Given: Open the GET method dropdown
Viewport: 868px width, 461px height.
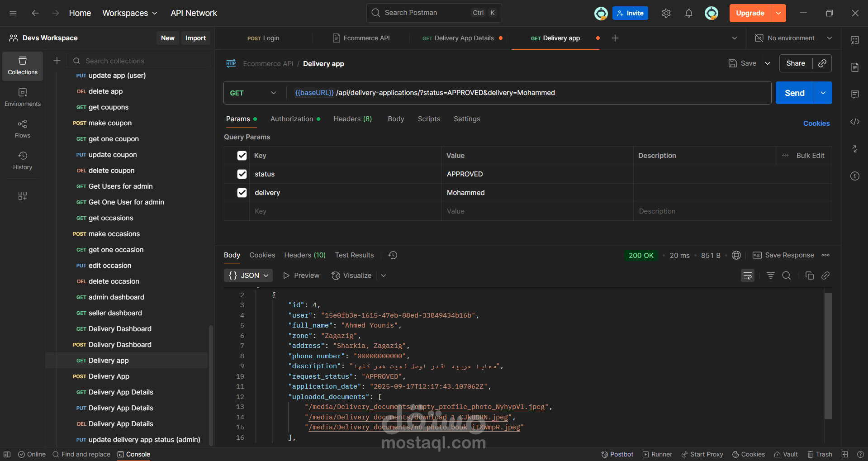Looking at the screenshot, I should coord(253,93).
